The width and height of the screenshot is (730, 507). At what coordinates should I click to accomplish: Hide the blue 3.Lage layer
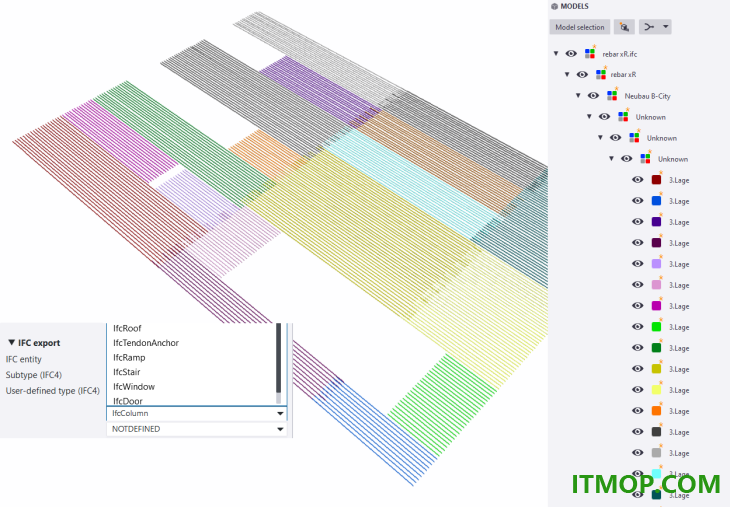click(x=637, y=201)
